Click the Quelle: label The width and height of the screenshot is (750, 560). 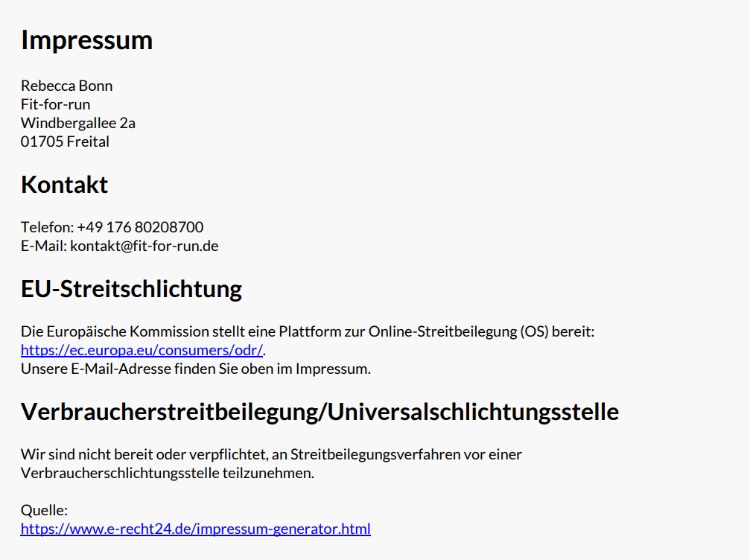(x=44, y=510)
